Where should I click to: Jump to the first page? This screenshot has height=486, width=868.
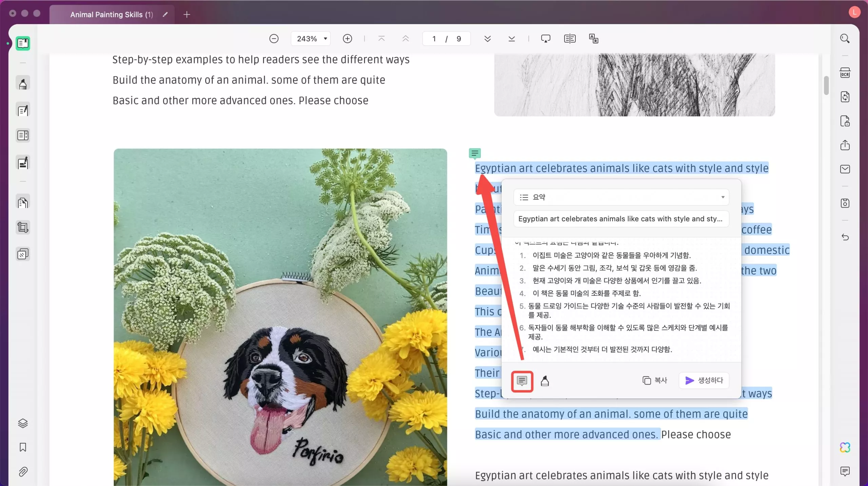pos(381,39)
